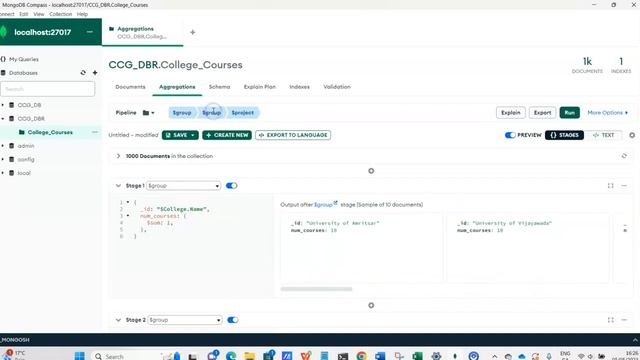Open the Indexes tab

(x=299, y=87)
